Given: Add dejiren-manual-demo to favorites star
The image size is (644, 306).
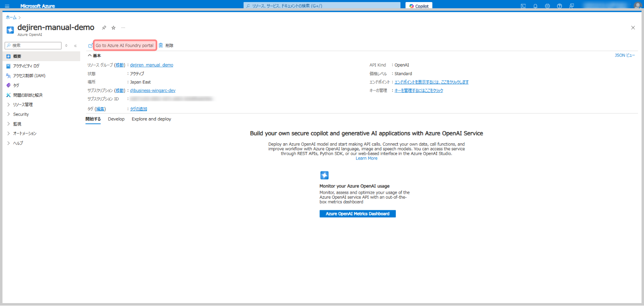Looking at the screenshot, I should [x=114, y=28].
